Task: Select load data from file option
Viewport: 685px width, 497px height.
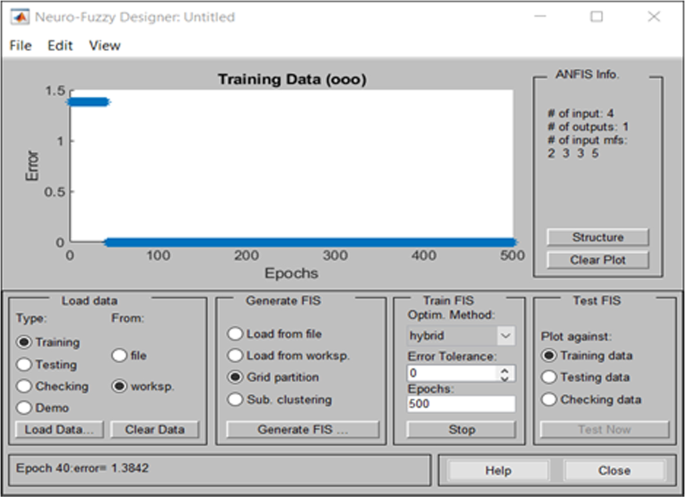Action: coord(118,355)
